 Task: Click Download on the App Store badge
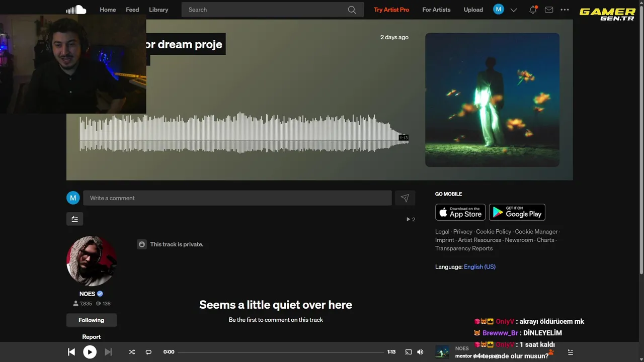pyautogui.click(x=460, y=212)
